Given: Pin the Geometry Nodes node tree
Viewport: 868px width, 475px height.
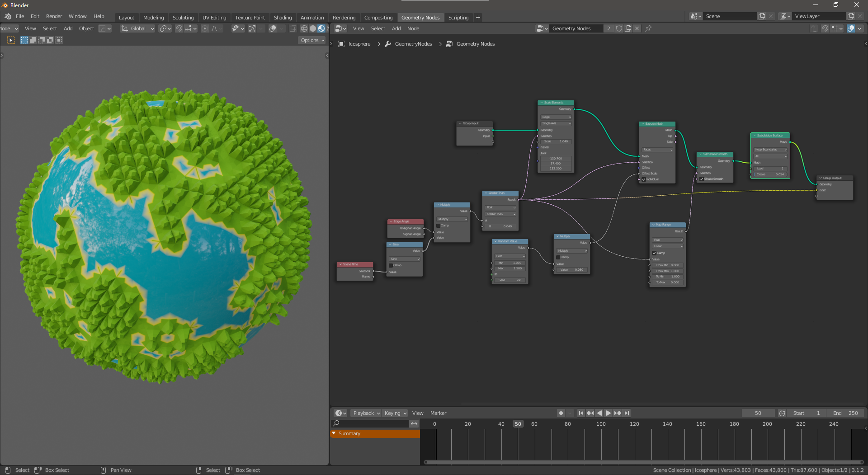Looking at the screenshot, I should pyautogui.click(x=648, y=28).
